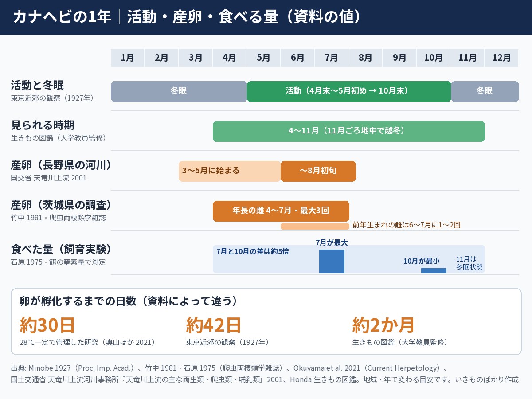Click the 約30日 incubation value
Viewport: 532px width, 399px height.
[47, 325]
